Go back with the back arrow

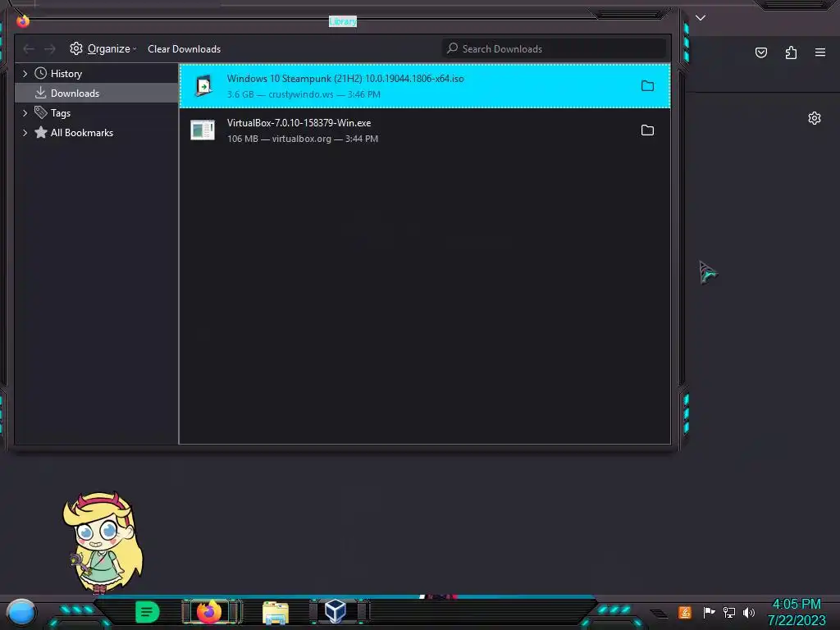click(x=29, y=48)
